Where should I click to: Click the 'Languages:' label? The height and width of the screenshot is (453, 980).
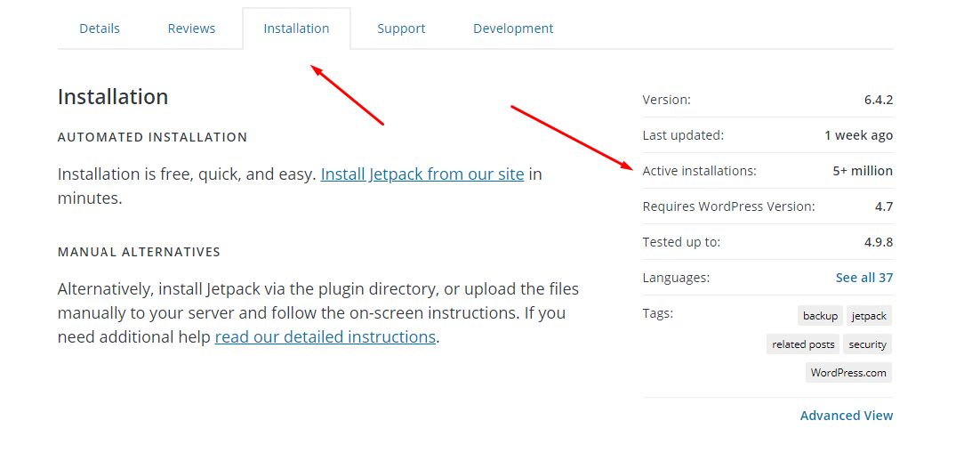[x=676, y=278]
